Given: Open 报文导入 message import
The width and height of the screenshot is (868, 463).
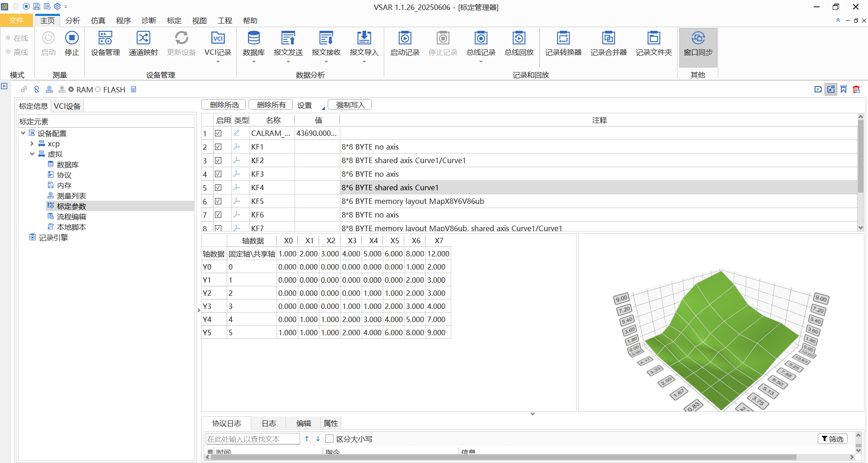Looking at the screenshot, I should pos(364,43).
